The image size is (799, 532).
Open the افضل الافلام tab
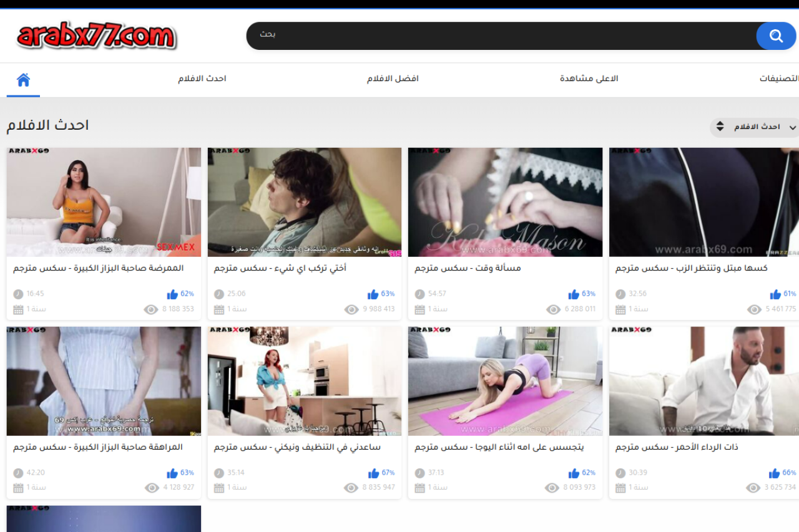393,79
